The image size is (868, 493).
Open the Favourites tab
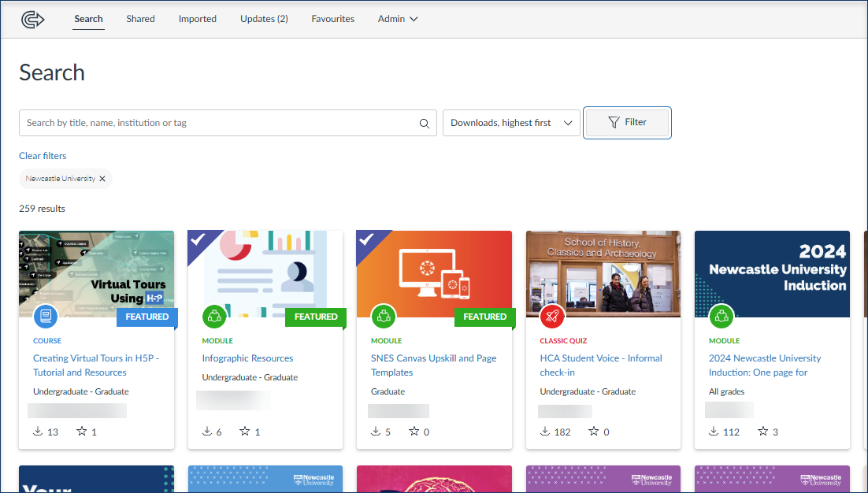(332, 19)
